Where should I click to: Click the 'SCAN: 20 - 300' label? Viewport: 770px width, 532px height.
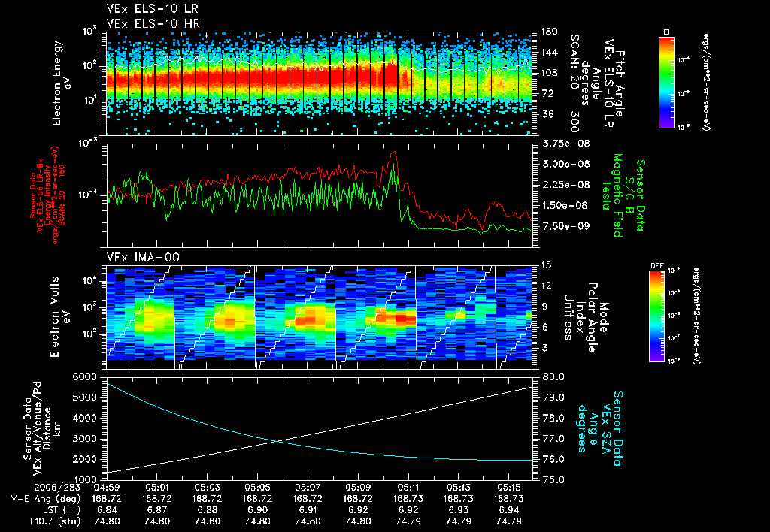574,83
